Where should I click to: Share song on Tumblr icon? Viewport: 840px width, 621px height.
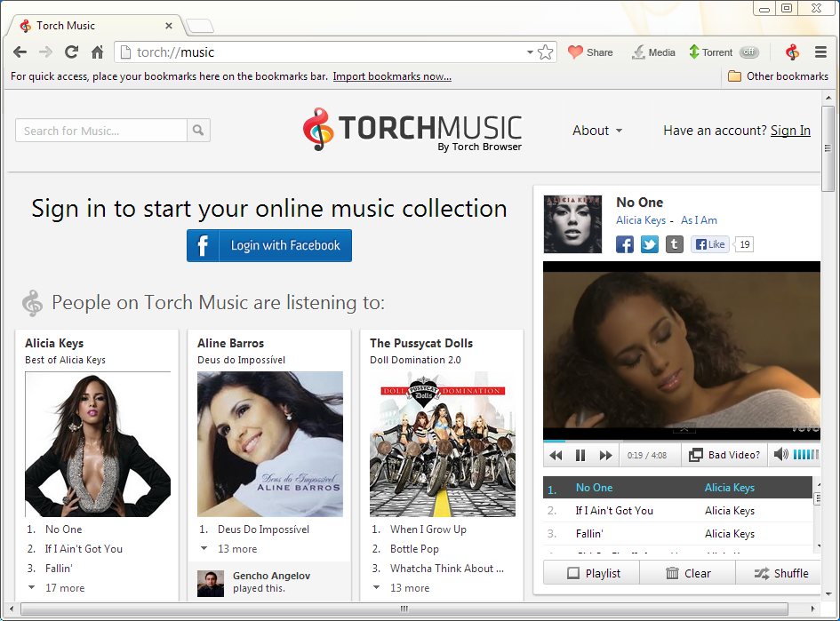(x=675, y=244)
